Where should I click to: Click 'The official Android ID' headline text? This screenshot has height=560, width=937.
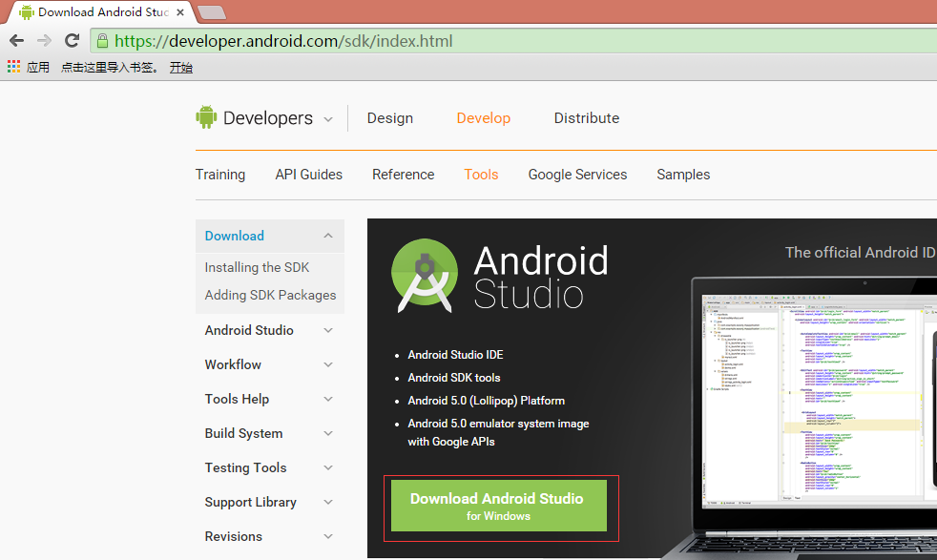(x=861, y=252)
